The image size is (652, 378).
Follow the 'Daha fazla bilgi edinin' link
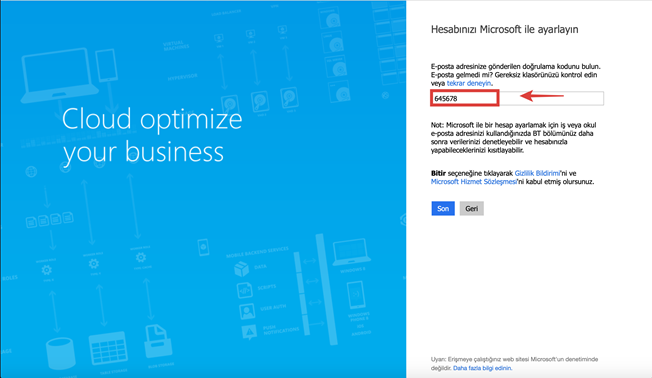[482, 368]
